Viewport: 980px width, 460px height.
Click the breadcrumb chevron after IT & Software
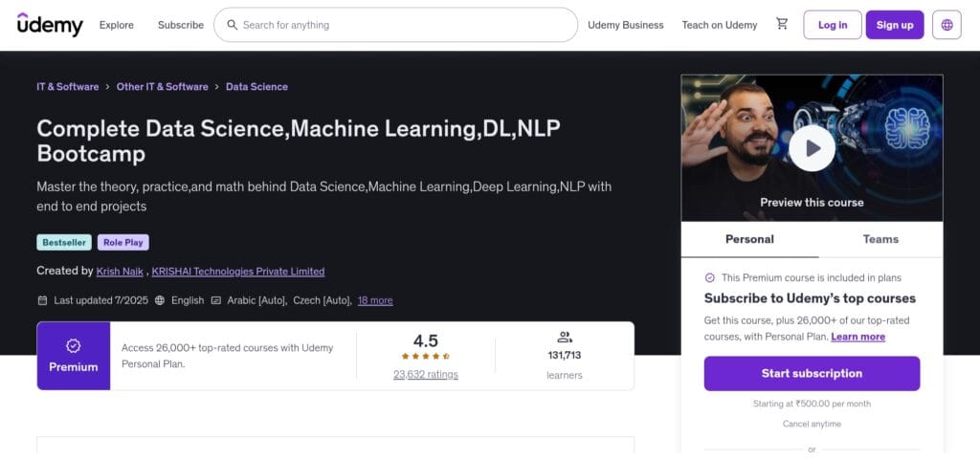click(107, 87)
